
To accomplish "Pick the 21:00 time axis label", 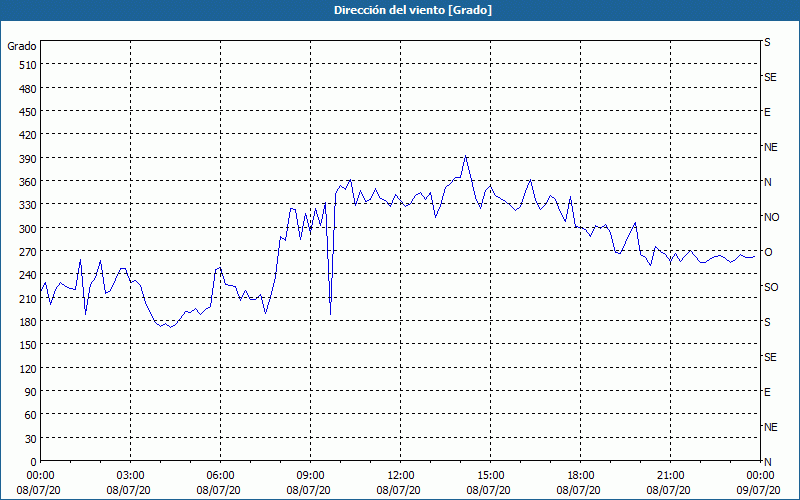I will pos(670,476).
